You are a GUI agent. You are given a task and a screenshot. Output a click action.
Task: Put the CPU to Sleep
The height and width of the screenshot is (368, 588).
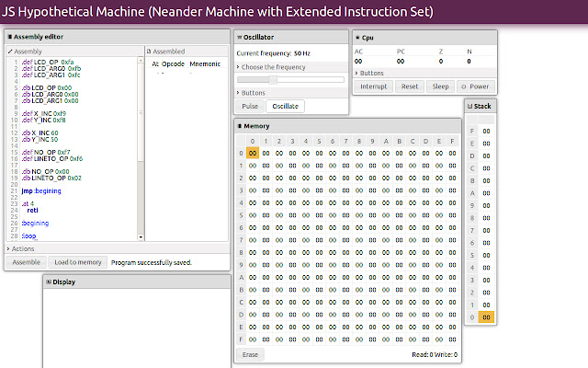(x=440, y=86)
